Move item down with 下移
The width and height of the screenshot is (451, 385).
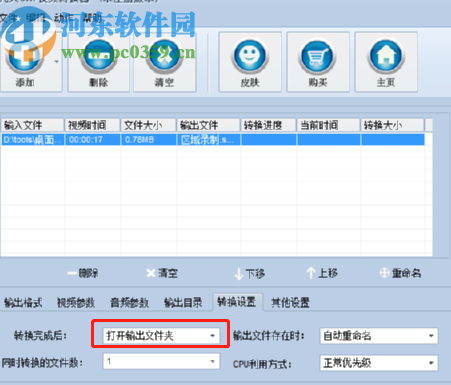pos(250,274)
